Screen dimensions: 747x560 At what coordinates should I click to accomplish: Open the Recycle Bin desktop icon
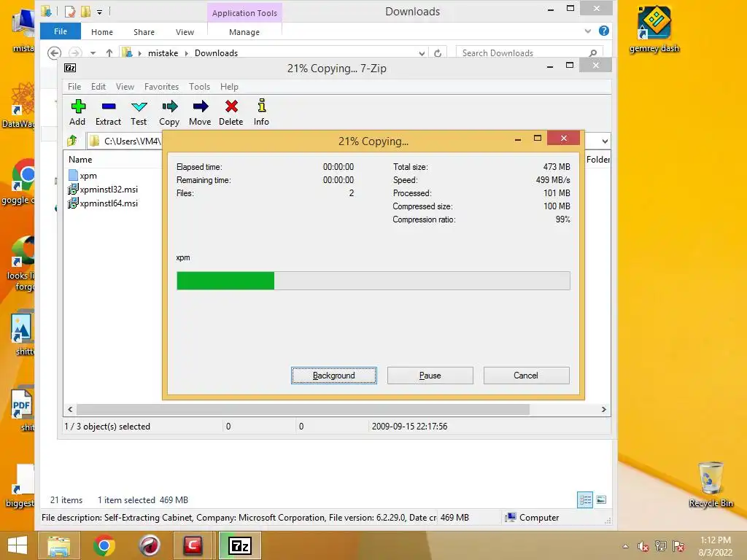pos(711,485)
